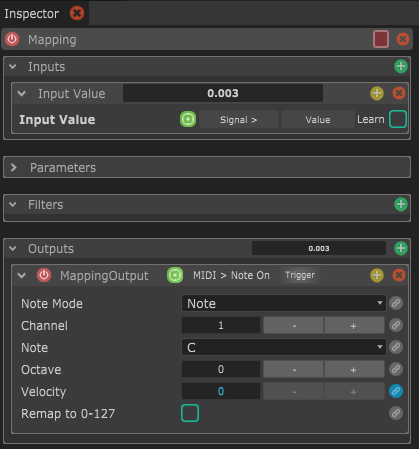Viewport: 419px width, 449px height.
Task: Select the Inspector tab
Action: coord(31,14)
